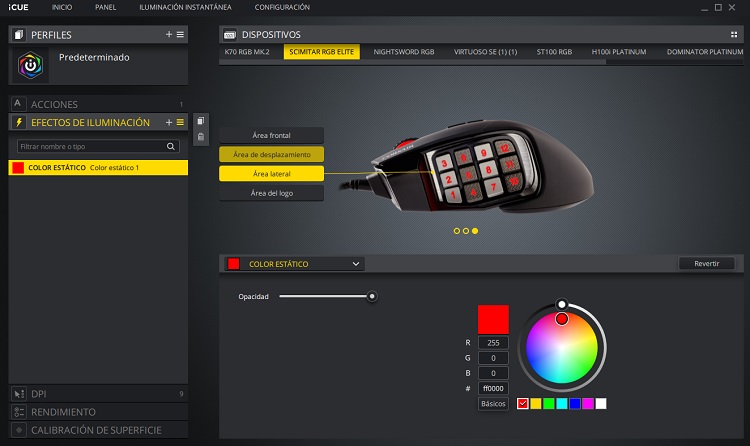Click the trash icon to delete the effect
The height and width of the screenshot is (446, 750).
click(x=201, y=136)
